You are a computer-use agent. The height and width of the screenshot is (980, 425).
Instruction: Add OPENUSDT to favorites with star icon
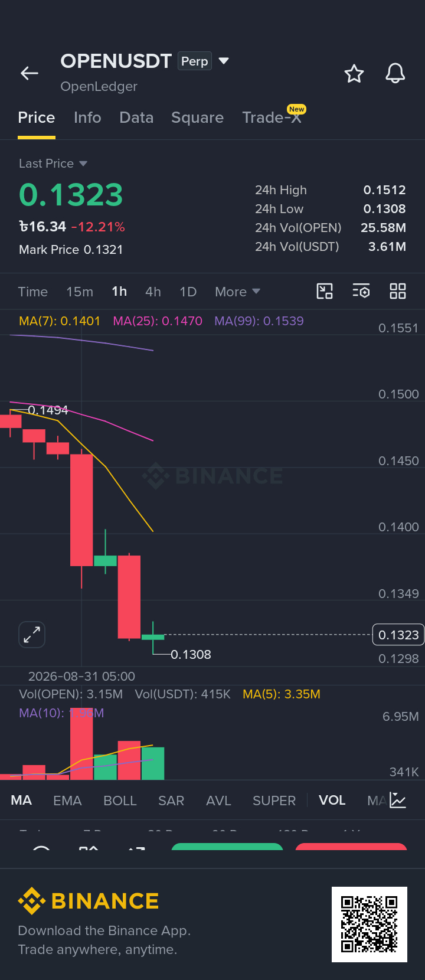(354, 74)
